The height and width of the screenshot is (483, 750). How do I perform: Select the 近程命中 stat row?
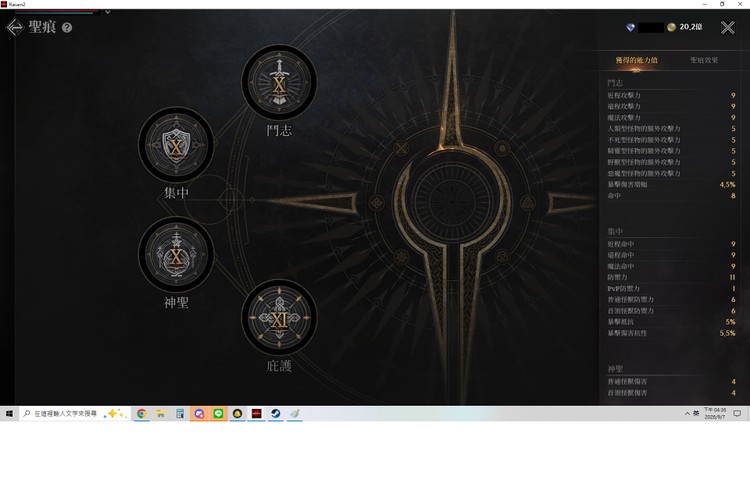point(671,244)
